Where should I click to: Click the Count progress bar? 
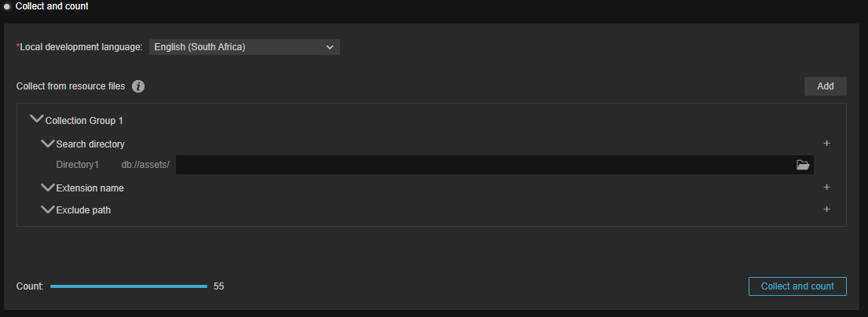128,286
